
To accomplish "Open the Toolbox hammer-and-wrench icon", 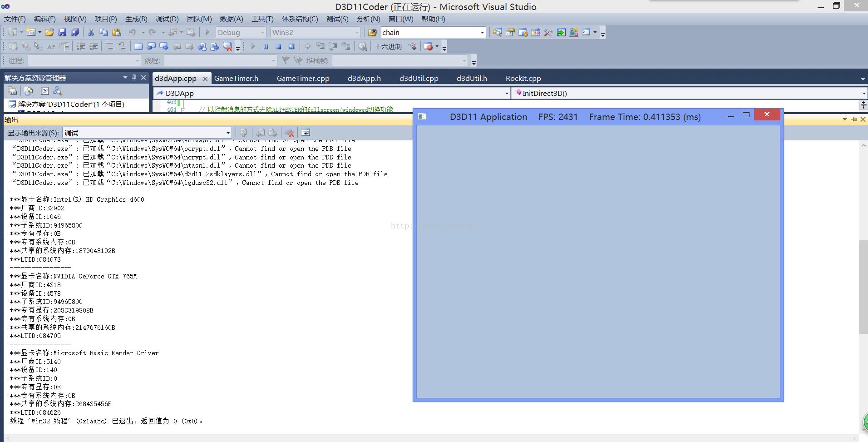I will 548,32.
